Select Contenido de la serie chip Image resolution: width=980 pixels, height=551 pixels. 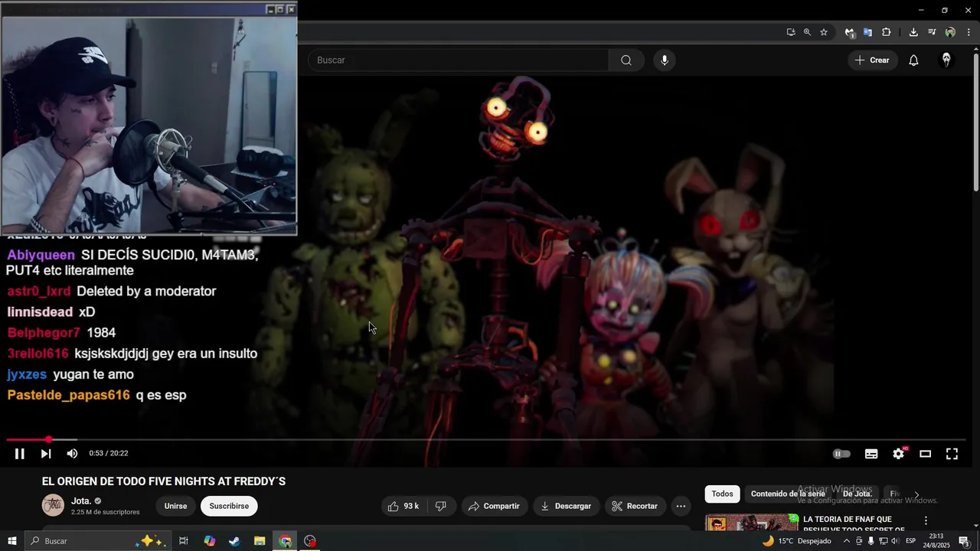click(788, 494)
